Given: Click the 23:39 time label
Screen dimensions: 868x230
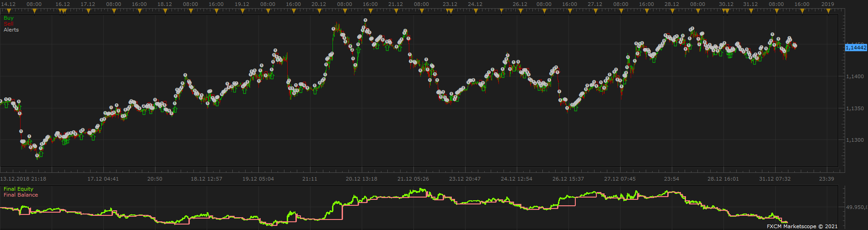Looking at the screenshot, I should 826,179.
